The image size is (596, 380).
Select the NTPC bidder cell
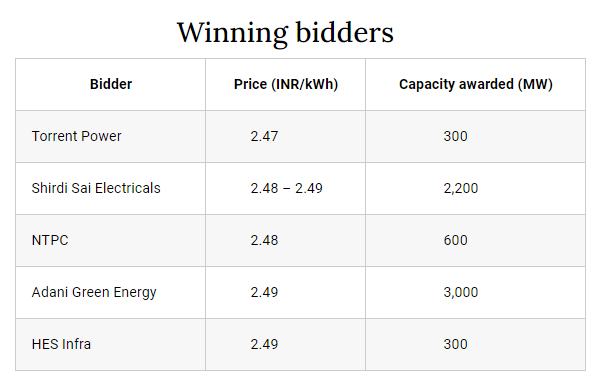click(111, 241)
